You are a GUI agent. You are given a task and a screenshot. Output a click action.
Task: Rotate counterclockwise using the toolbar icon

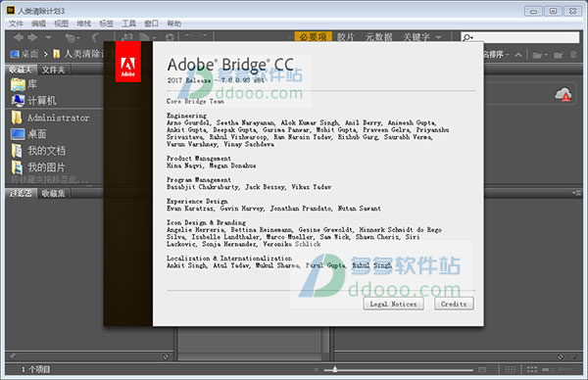tap(189, 36)
